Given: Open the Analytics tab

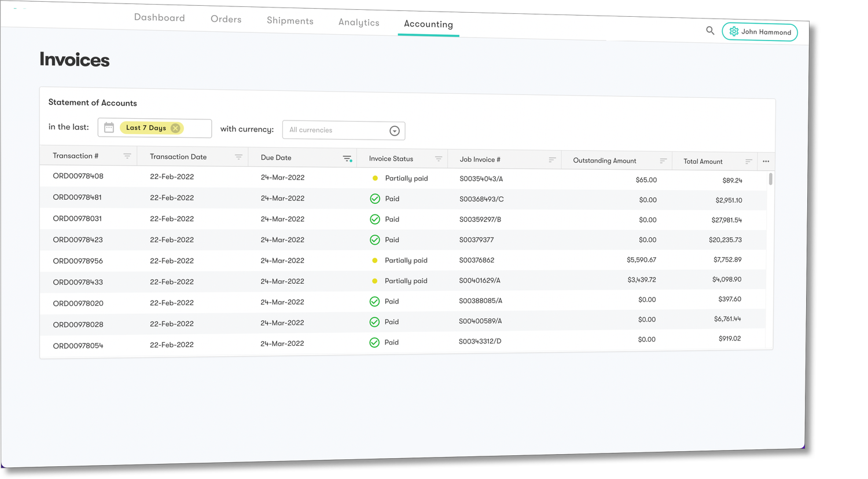Looking at the screenshot, I should [x=359, y=22].
